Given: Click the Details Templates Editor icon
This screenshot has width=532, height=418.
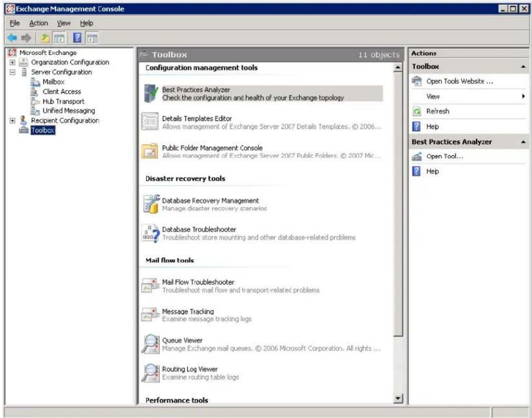Looking at the screenshot, I should tap(150, 121).
